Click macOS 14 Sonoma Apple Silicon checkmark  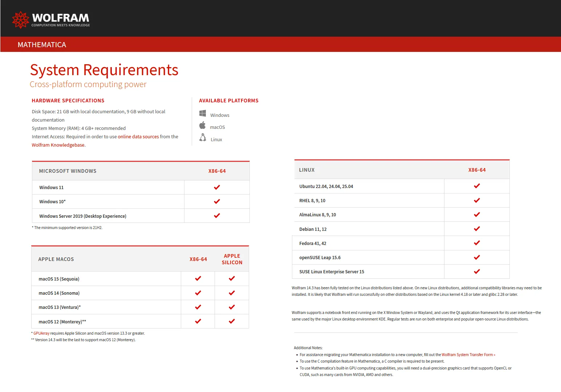(232, 293)
